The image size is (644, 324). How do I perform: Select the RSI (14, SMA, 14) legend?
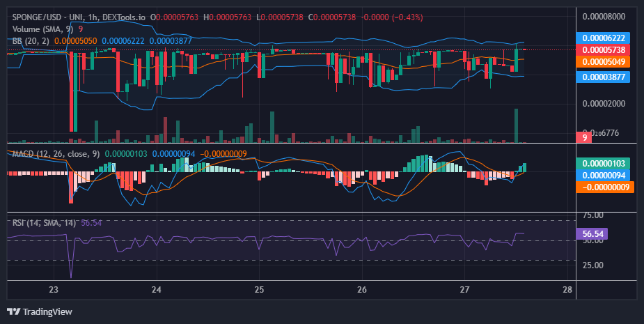tap(44, 223)
